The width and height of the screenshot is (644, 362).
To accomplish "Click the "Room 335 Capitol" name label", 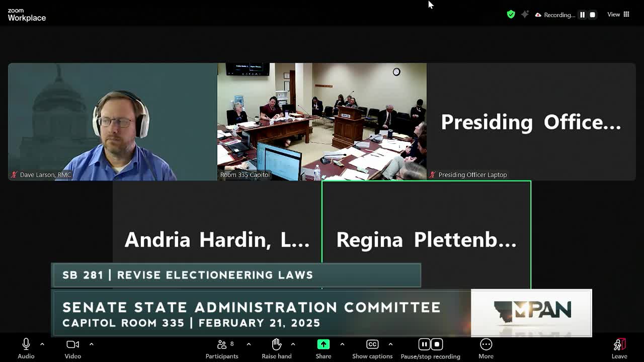I will pyautogui.click(x=245, y=175).
